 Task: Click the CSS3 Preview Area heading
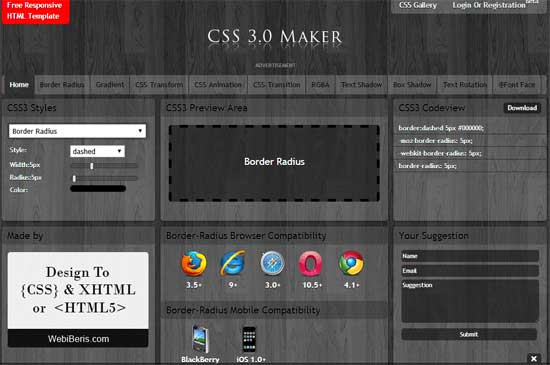(207, 108)
